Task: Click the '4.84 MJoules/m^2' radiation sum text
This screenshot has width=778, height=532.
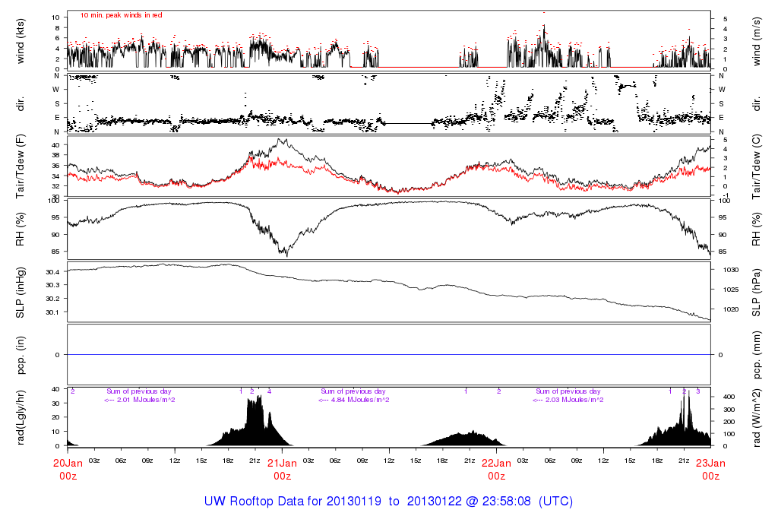Action: (354, 400)
